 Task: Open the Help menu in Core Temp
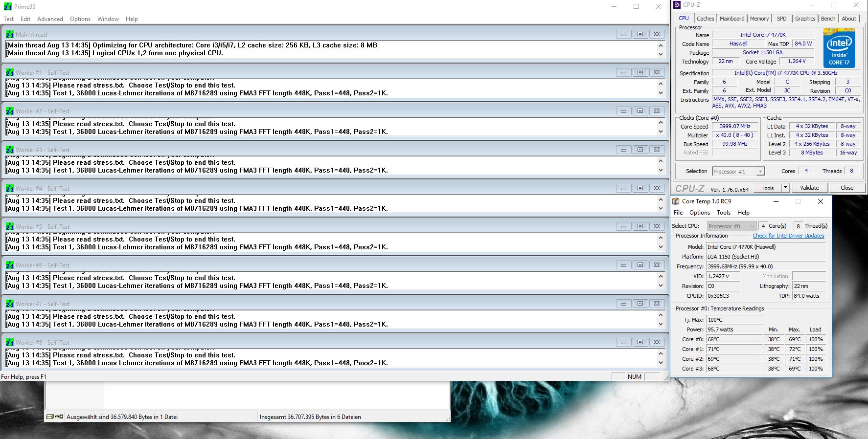tap(743, 213)
